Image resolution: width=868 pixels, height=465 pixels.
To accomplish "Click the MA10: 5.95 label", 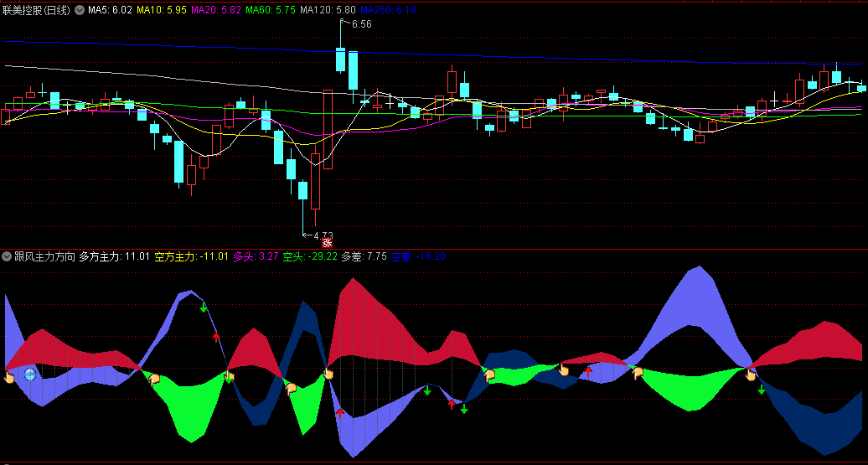I will click(162, 10).
